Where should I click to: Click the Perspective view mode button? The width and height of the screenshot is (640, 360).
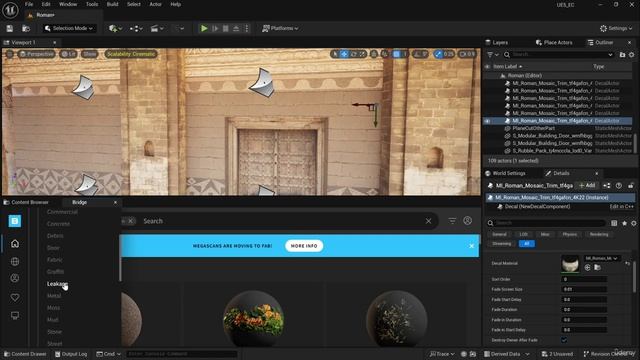tap(36, 54)
